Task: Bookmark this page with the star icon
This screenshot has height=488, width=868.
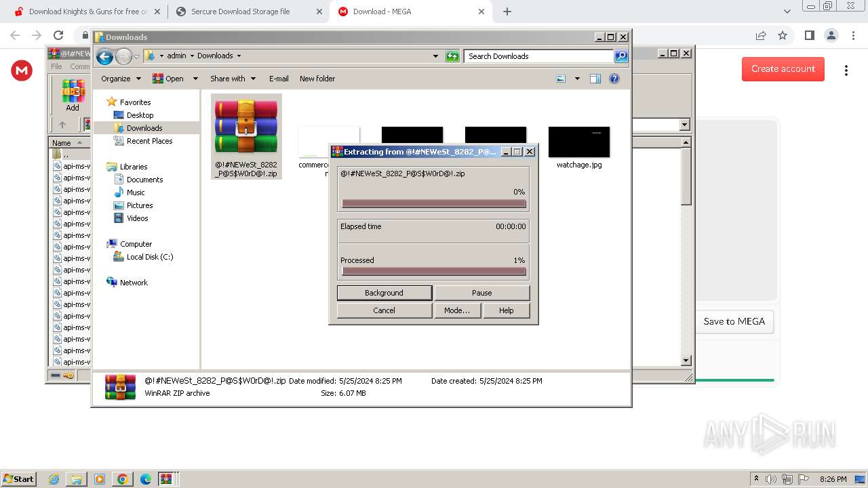Action: pos(783,35)
